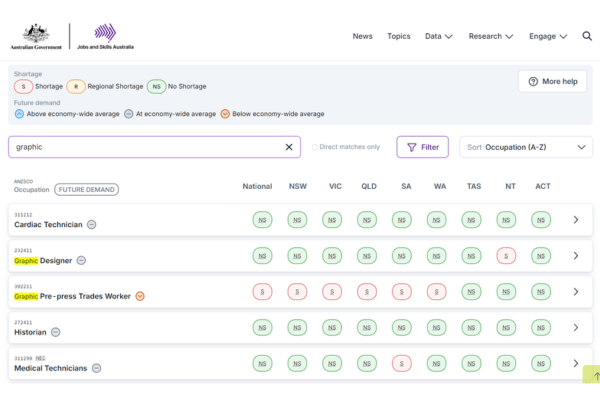Expand the Graphic Designer row chevron
Screen dimensions: 600x400
click(575, 256)
